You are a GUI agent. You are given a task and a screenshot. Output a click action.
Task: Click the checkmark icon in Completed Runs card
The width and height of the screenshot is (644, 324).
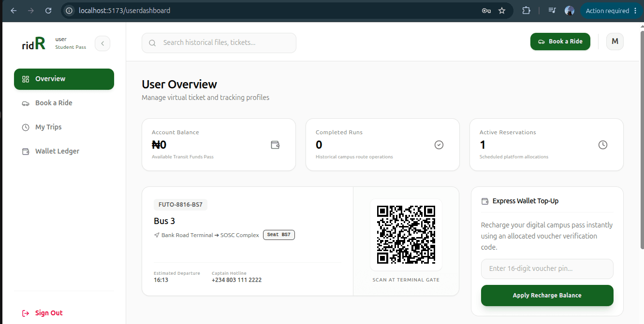[x=439, y=145]
